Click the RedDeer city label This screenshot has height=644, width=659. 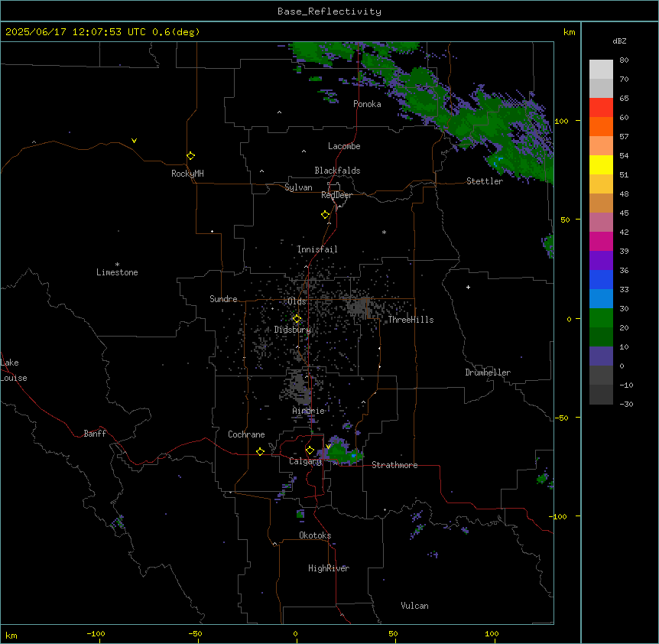[336, 195]
